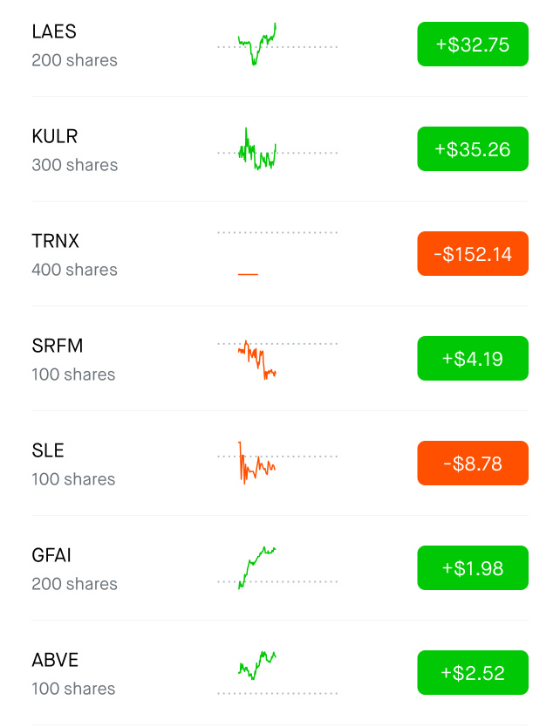Tap the LAES +$32.75 gain button
This screenshot has width=560, height=728.
tap(473, 45)
